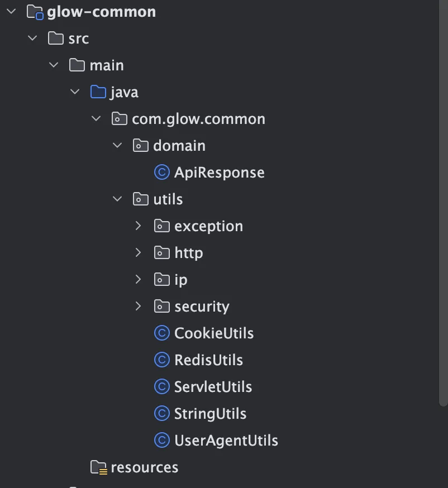Click the UserAgentUtils class icon
The height and width of the screenshot is (488, 448).
161,441
